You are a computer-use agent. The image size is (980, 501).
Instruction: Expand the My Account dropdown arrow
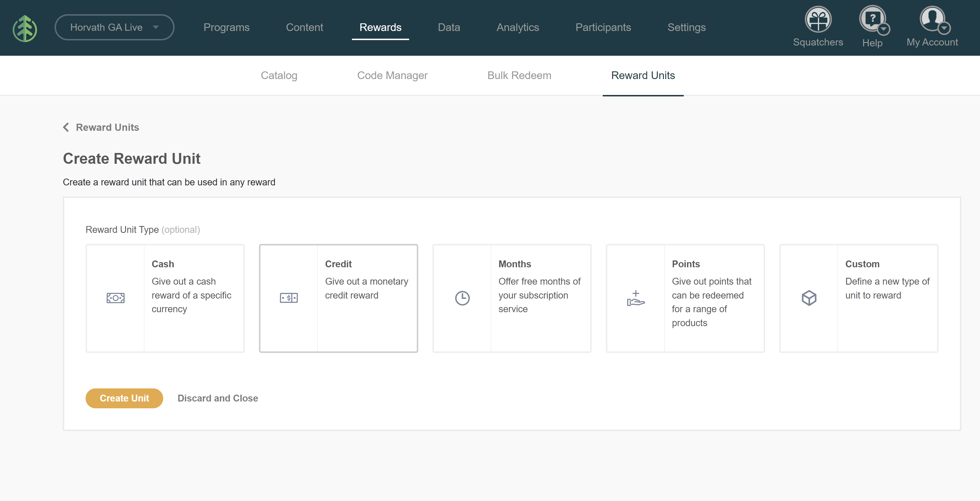[944, 28]
